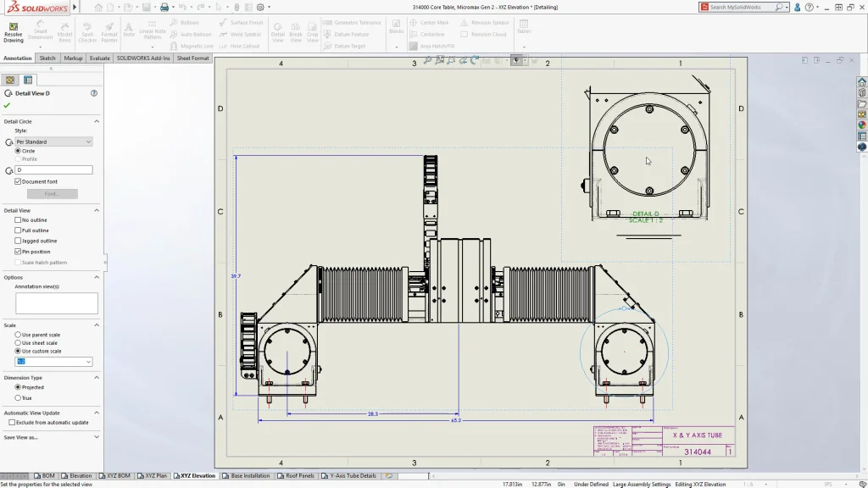Screen dimensions: 868x488
Task: Open the Options gear icon
Action: pyautogui.click(x=259, y=8)
